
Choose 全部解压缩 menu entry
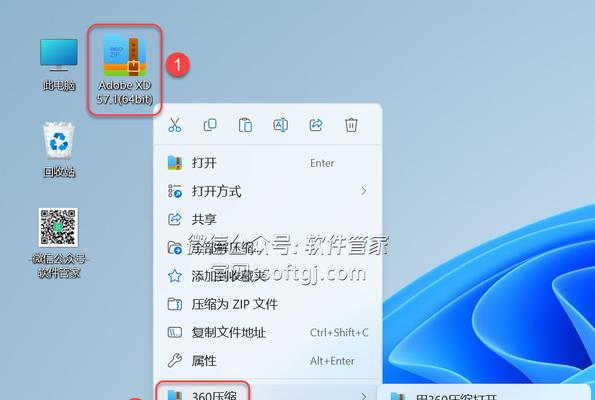268,248
